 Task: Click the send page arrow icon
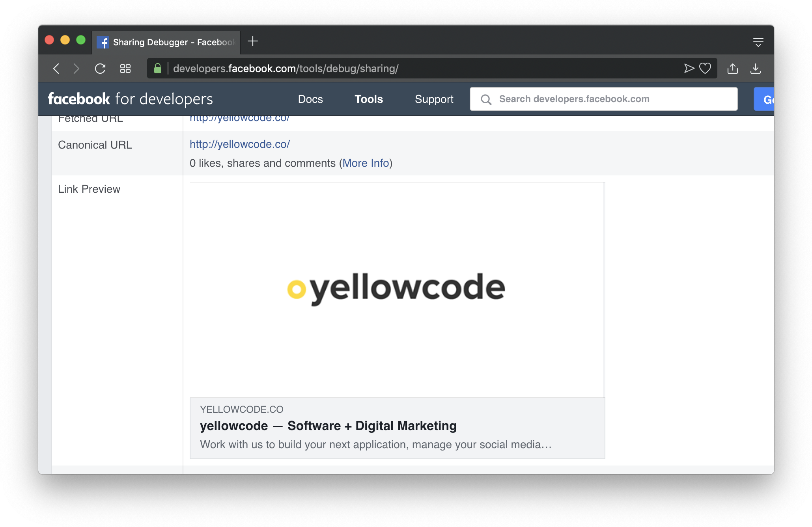pos(689,69)
